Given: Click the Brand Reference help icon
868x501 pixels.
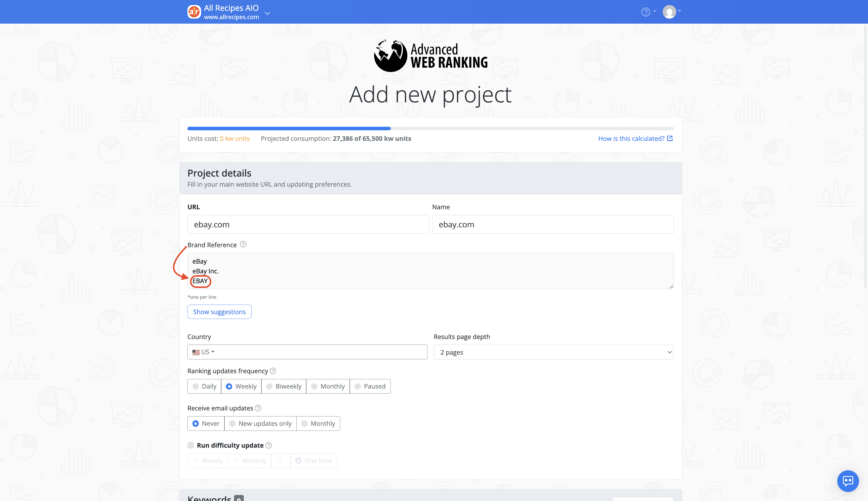Looking at the screenshot, I should tap(243, 244).
